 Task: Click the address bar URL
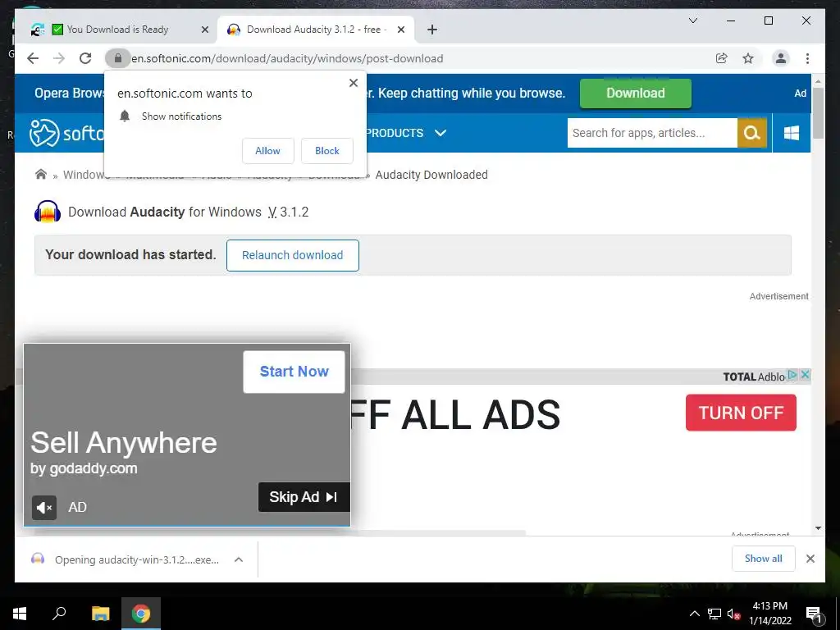[287, 58]
